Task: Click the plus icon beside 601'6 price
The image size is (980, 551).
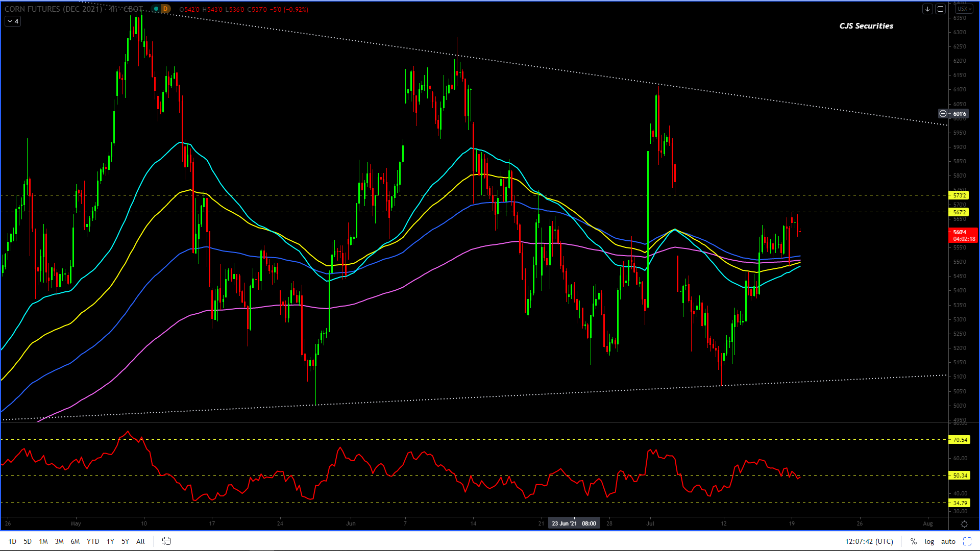Action: [x=943, y=114]
